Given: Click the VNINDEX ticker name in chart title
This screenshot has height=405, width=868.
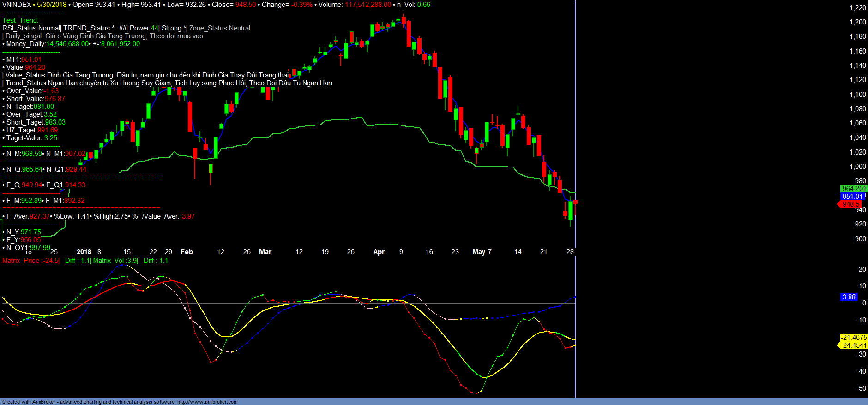Looking at the screenshot, I should tap(17, 5).
